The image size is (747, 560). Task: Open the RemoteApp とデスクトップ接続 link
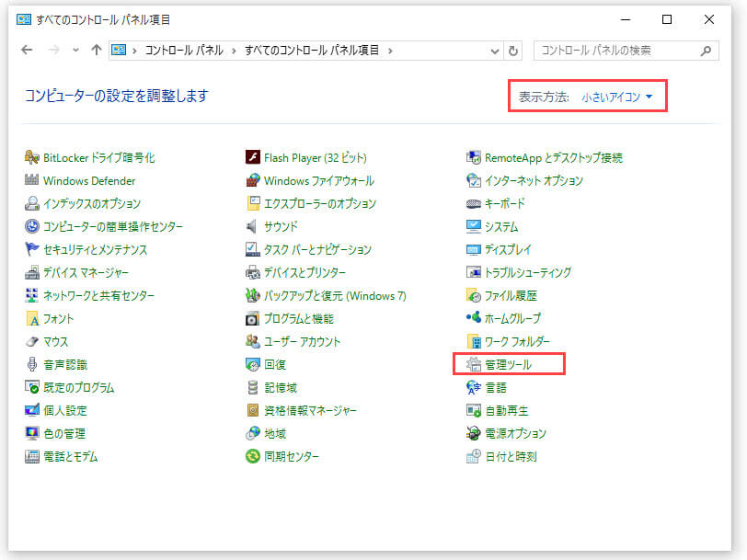[554, 157]
